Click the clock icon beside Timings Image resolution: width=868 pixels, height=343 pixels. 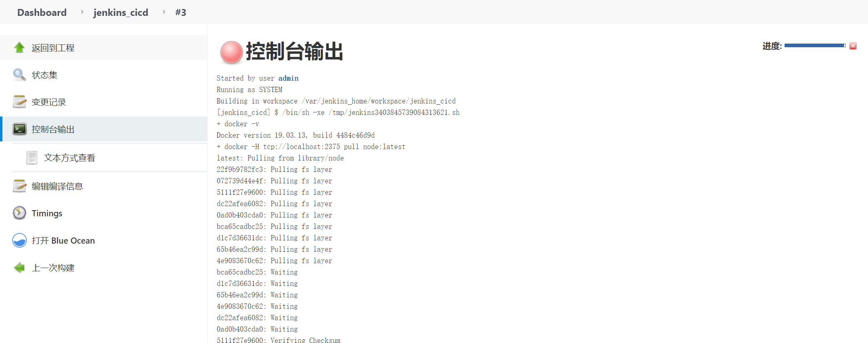pos(19,213)
